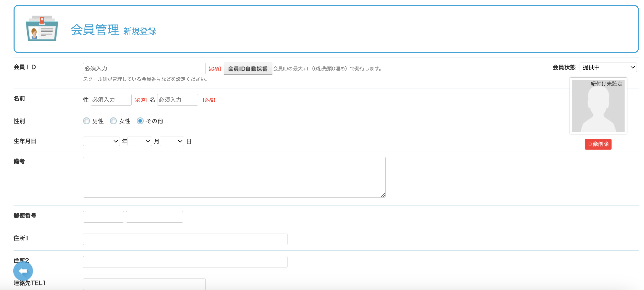Click into the 備考 notes textarea
This screenshot has width=644, height=290.
234,177
